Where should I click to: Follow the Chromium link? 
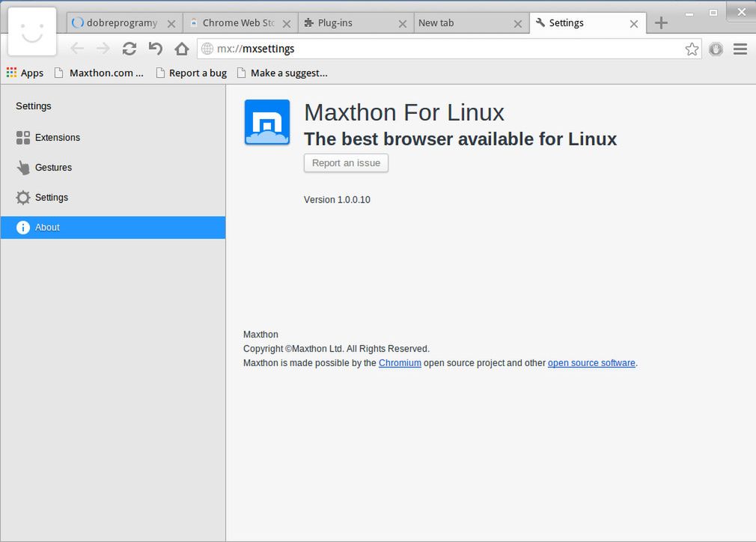(x=400, y=363)
